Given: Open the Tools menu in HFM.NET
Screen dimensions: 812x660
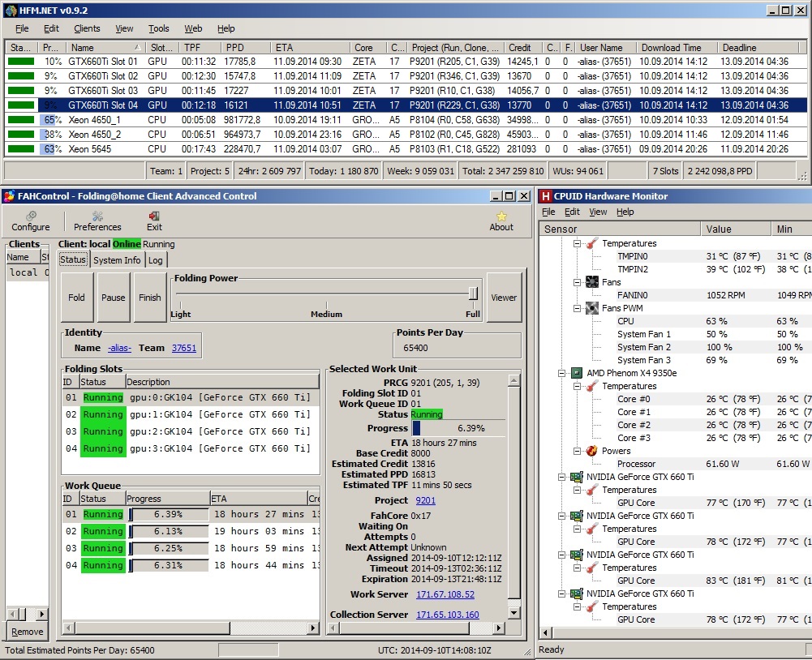Looking at the screenshot, I should pos(158,28).
